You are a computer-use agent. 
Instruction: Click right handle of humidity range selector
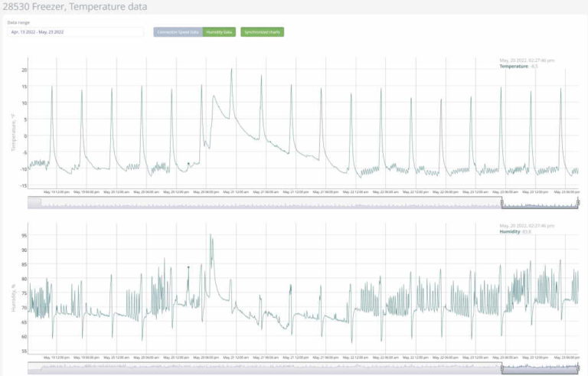tap(579, 368)
